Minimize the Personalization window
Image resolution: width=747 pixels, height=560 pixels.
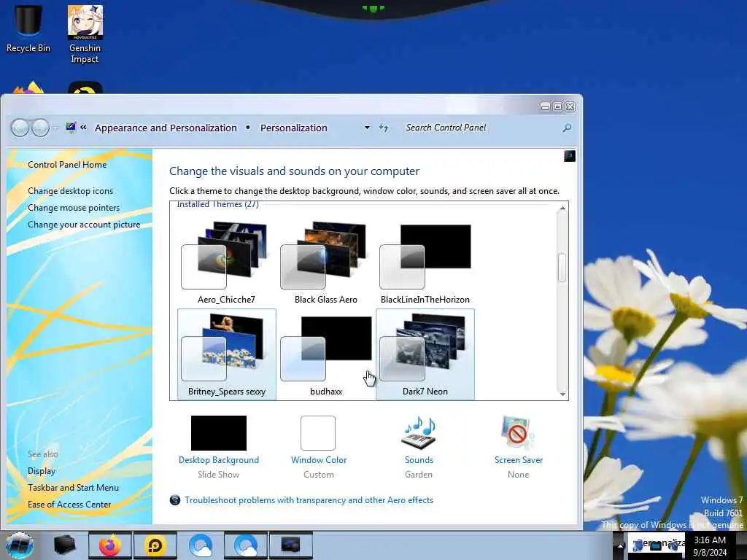pos(545,107)
